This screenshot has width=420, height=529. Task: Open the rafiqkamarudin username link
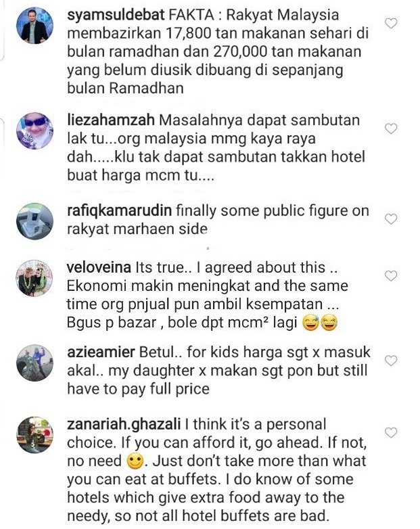pyautogui.click(x=120, y=211)
